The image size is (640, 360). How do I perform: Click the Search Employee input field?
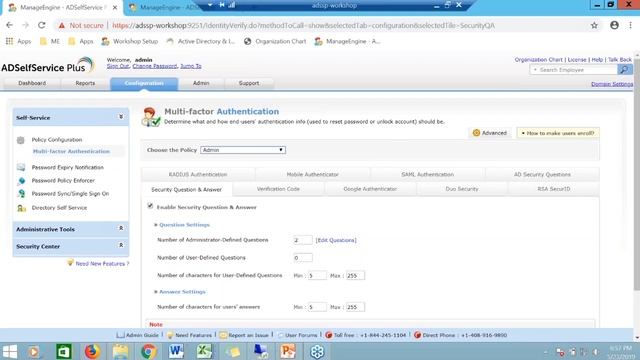click(574, 70)
